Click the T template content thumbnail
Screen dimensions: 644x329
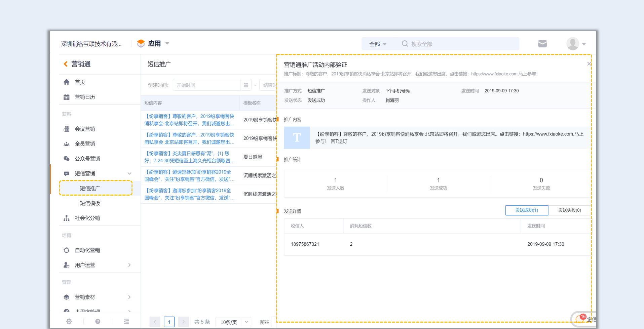pos(297,137)
